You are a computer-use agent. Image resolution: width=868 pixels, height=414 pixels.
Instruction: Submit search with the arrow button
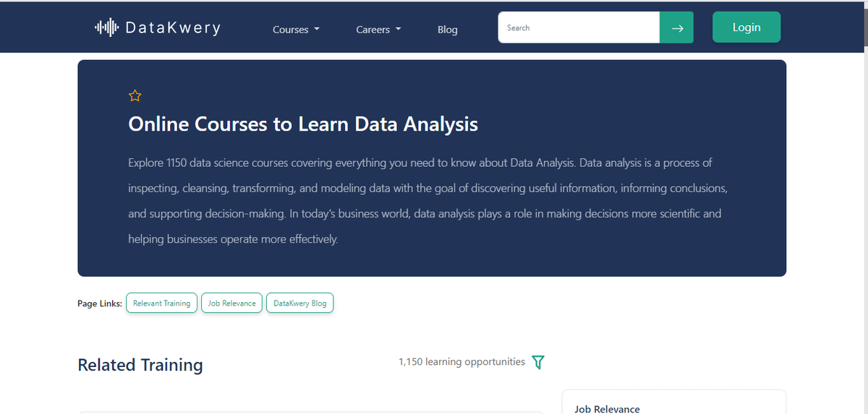coord(676,28)
